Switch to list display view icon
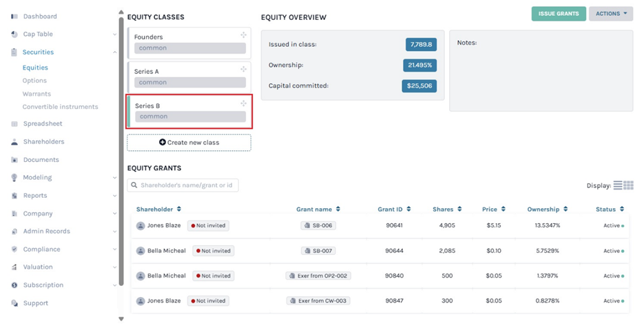The height and width of the screenshot is (328, 644). 618,185
